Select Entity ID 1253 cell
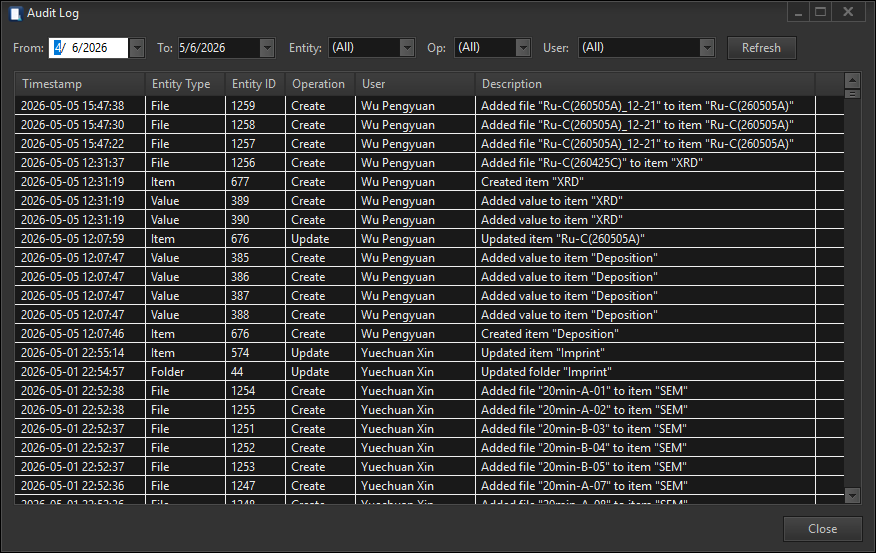Viewport: 876px width, 553px height. pyautogui.click(x=255, y=466)
